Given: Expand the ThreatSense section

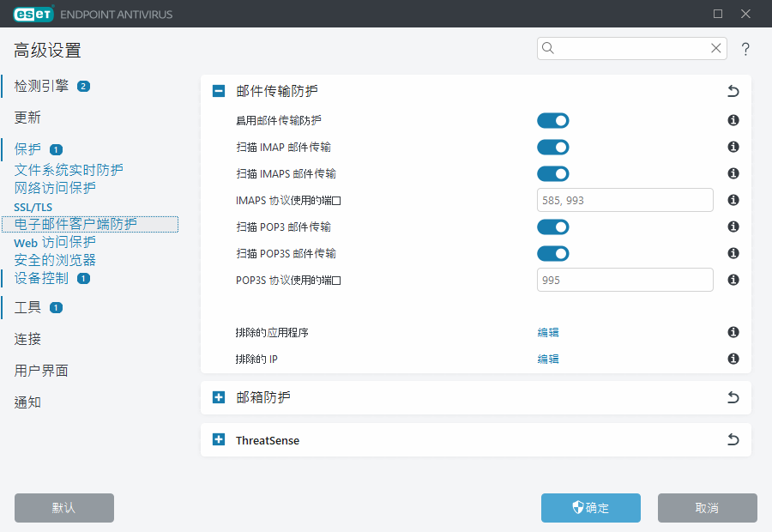Looking at the screenshot, I should coord(219,439).
